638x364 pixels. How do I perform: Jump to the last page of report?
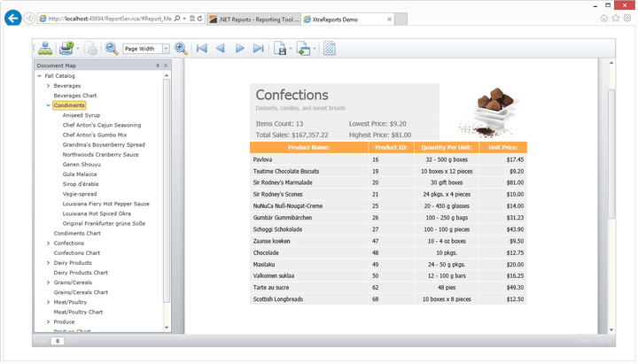point(258,49)
